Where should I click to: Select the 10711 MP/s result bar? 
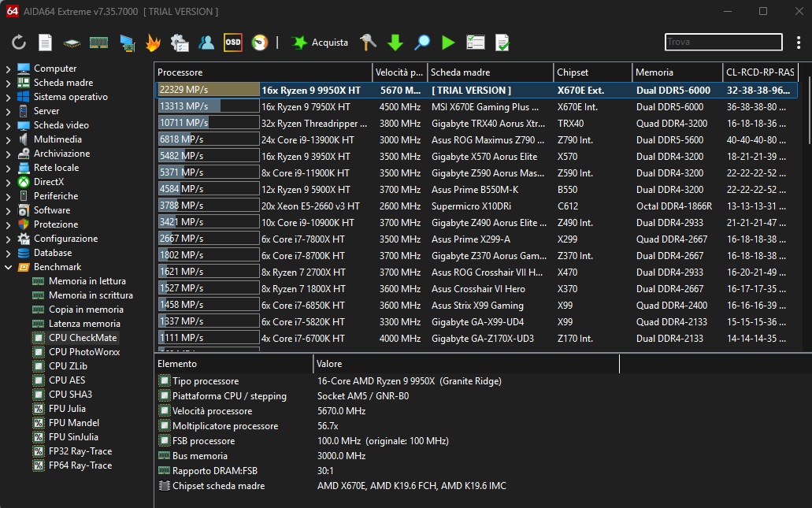pyautogui.click(x=209, y=123)
